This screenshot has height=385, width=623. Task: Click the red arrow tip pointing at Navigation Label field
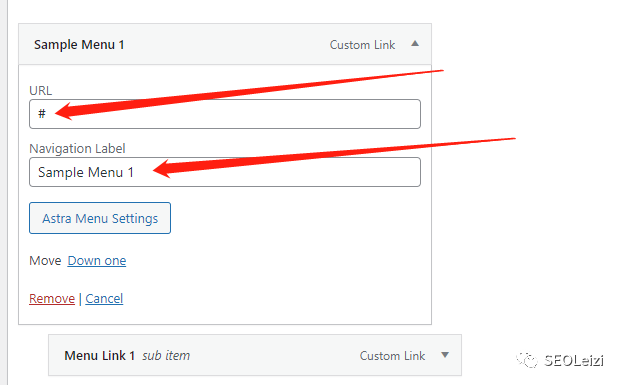coord(156,170)
